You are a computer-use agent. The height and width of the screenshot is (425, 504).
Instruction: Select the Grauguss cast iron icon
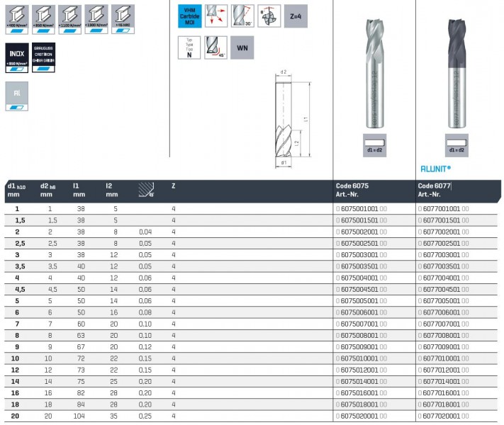click(x=45, y=57)
